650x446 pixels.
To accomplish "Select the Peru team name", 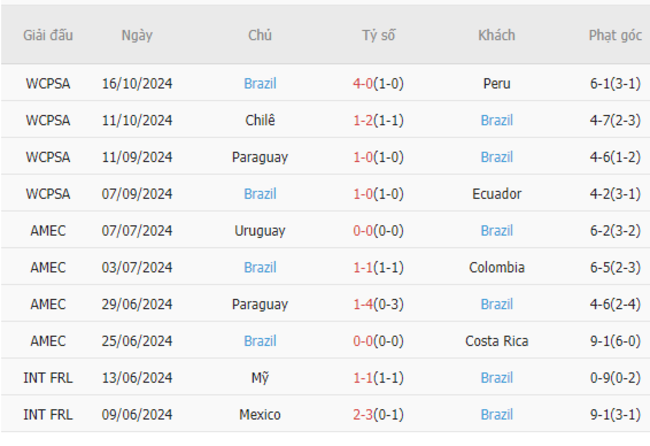I will tap(497, 83).
